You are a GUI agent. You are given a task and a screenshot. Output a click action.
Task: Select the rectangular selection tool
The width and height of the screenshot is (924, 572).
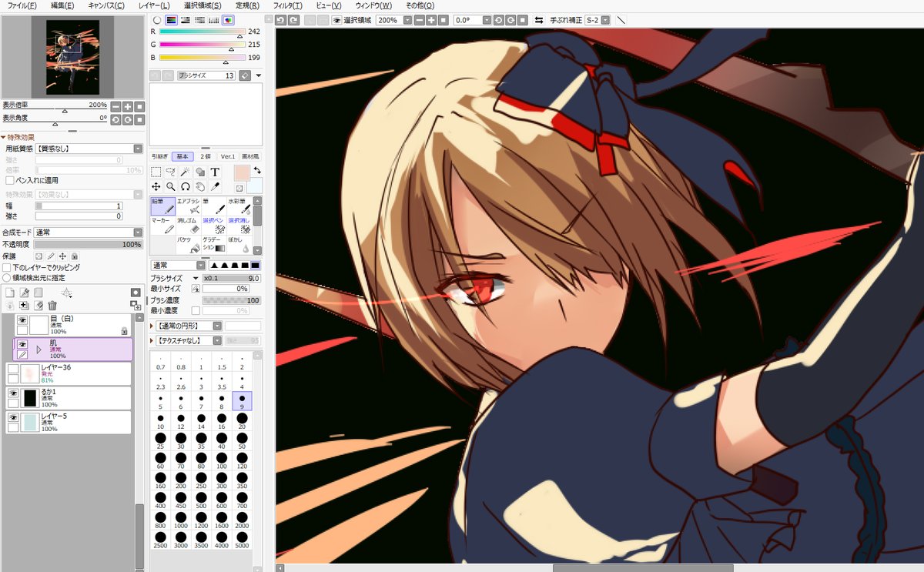[x=156, y=172]
